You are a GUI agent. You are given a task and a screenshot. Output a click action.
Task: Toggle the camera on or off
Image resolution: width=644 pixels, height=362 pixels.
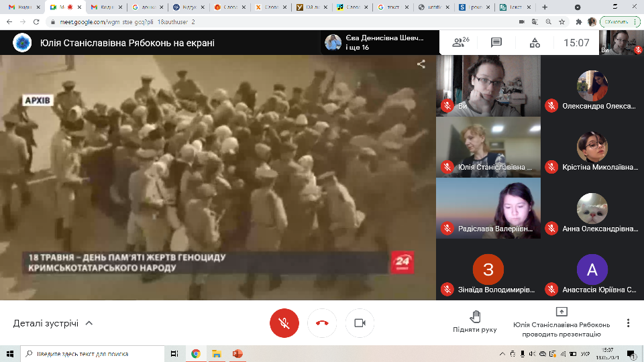[x=360, y=323]
